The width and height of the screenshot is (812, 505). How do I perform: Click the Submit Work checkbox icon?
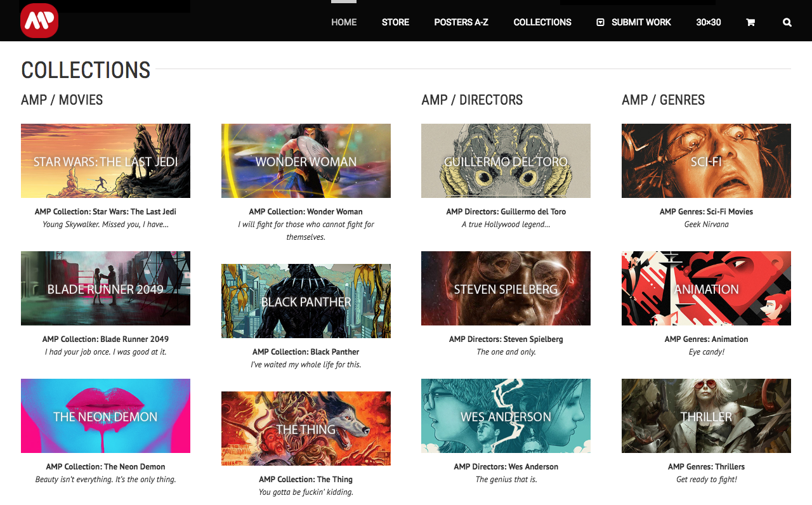click(x=600, y=22)
